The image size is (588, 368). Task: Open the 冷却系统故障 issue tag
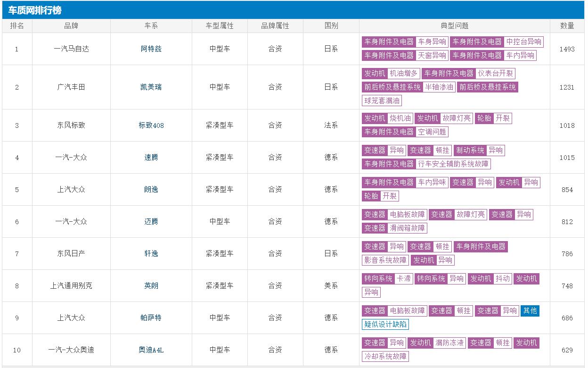[x=385, y=356]
